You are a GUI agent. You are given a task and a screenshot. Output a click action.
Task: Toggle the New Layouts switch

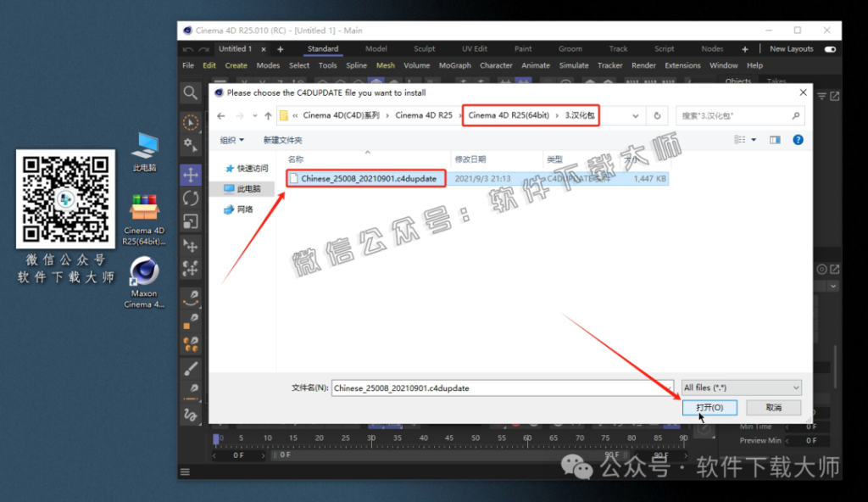(830, 49)
